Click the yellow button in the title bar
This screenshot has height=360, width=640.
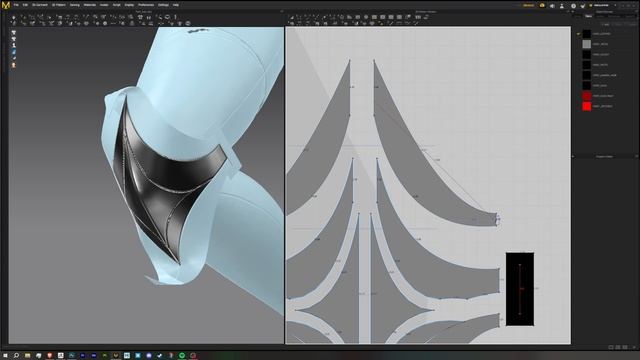529,6
